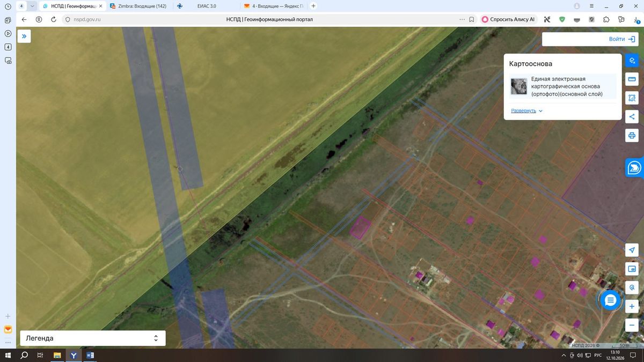The image size is (644, 362).
Task: Bookmark this page with the flag icon
Action: click(471, 19)
